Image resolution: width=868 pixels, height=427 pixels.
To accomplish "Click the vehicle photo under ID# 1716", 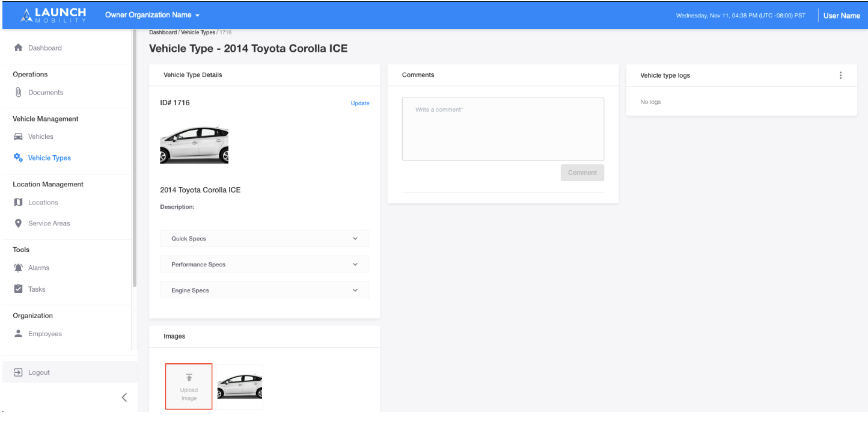I will pyautogui.click(x=194, y=144).
